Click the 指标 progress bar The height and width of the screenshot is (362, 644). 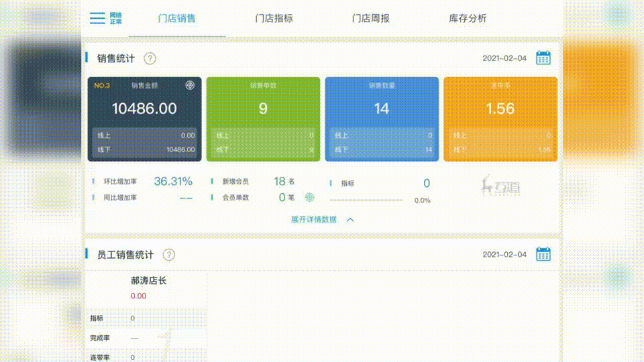click(x=366, y=200)
